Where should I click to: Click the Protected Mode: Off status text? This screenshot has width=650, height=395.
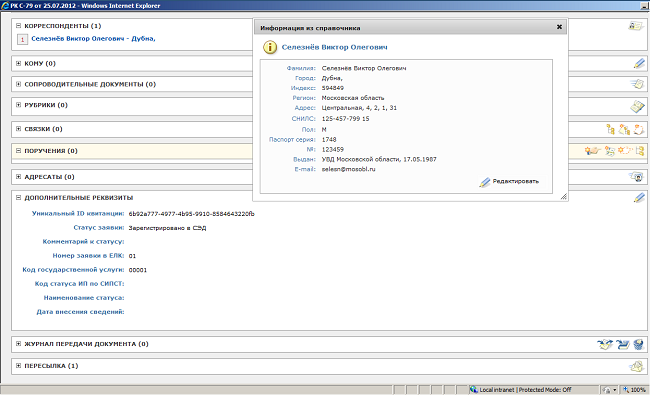point(545,390)
